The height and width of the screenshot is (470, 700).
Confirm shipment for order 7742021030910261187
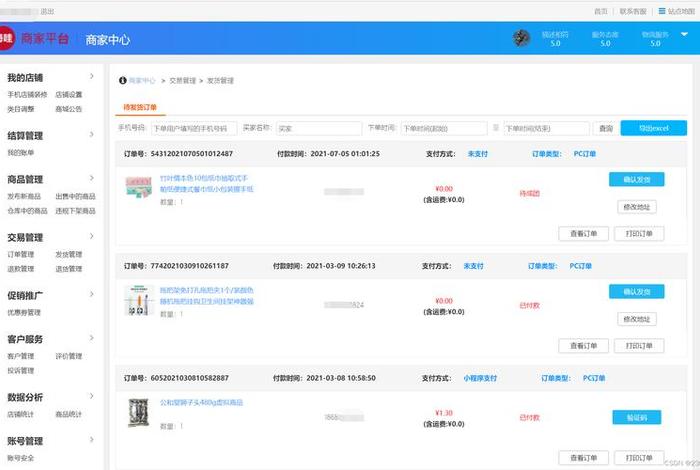pyautogui.click(x=637, y=292)
